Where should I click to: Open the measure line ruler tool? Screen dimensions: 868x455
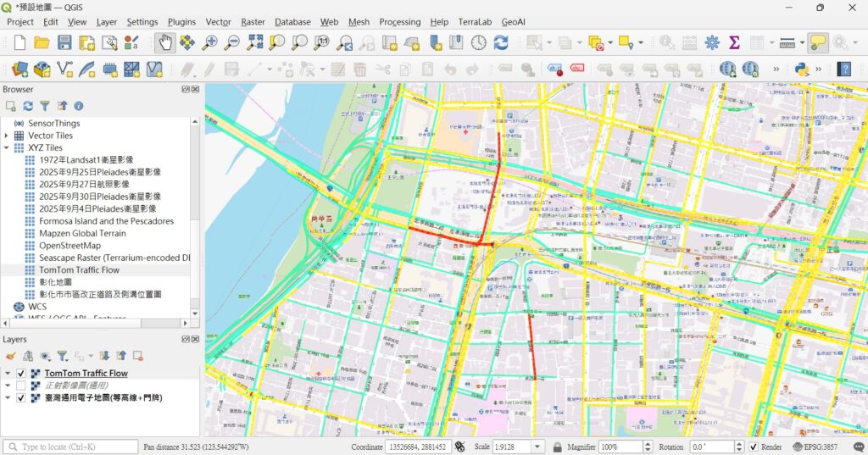787,42
